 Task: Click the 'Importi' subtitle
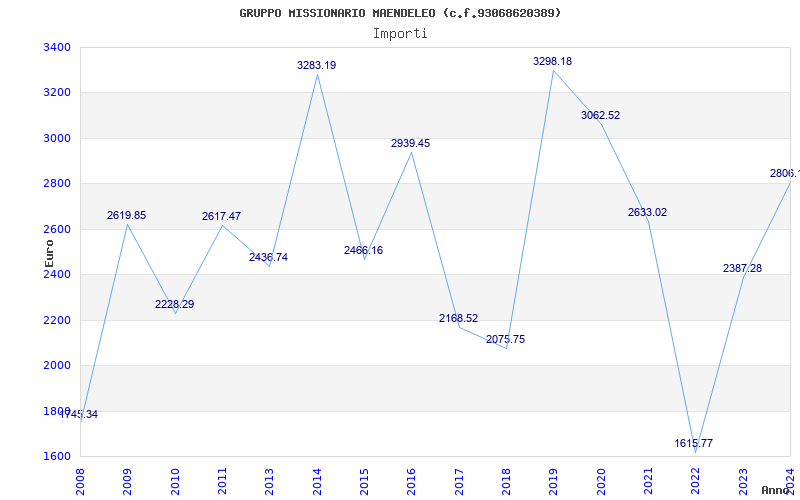point(400,34)
